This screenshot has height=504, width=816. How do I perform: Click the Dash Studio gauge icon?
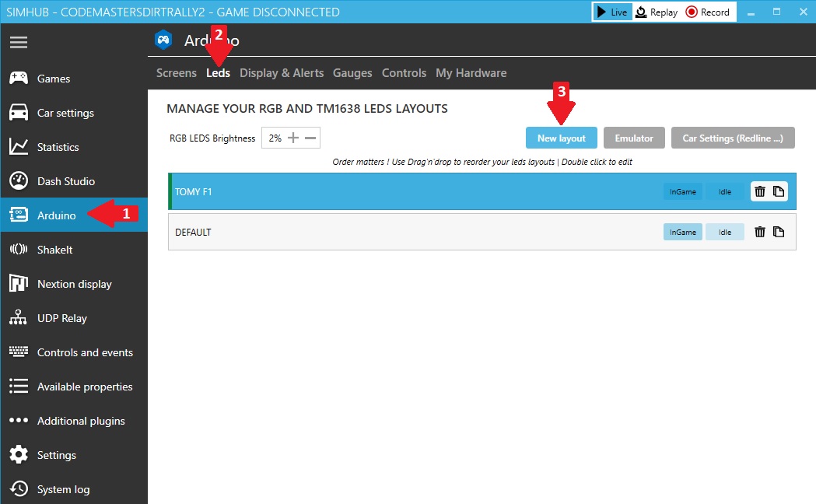[x=18, y=181]
